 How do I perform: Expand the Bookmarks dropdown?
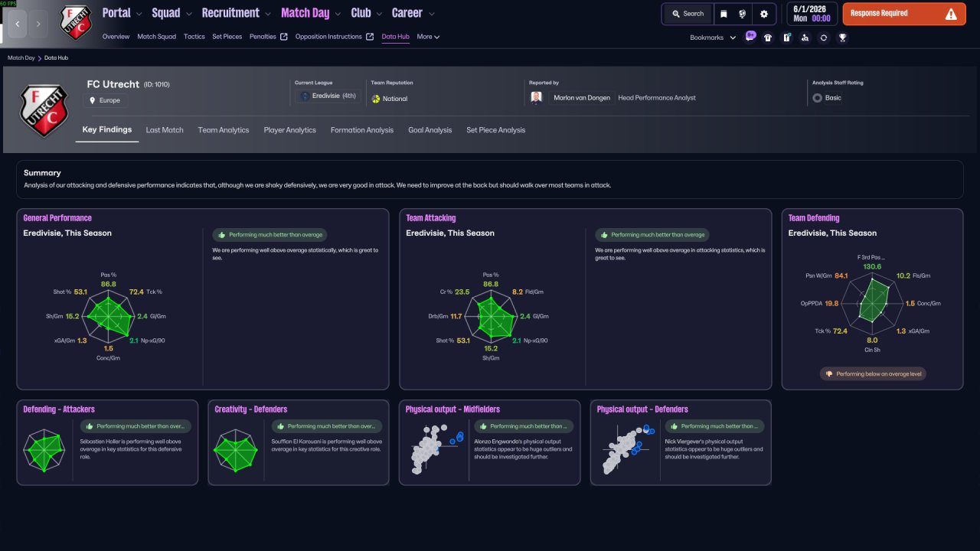(713, 37)
